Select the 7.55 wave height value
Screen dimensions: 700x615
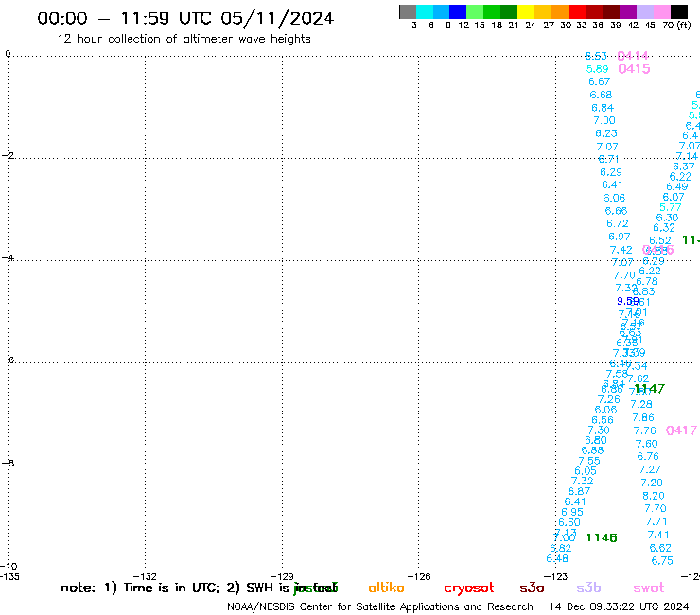click(x=589, y=461)
